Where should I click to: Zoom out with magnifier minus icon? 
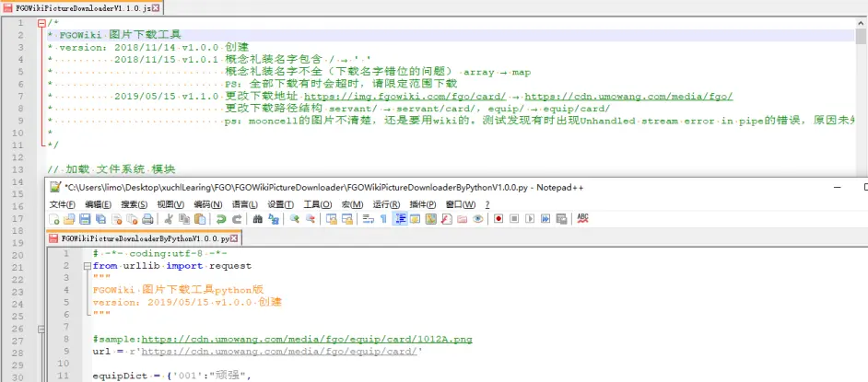tap(311, 219)
